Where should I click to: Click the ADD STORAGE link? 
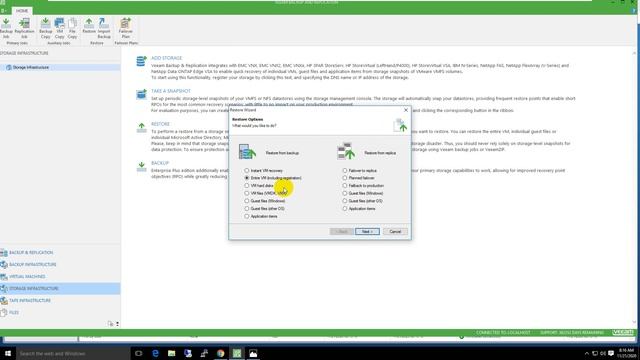point(167,58)
